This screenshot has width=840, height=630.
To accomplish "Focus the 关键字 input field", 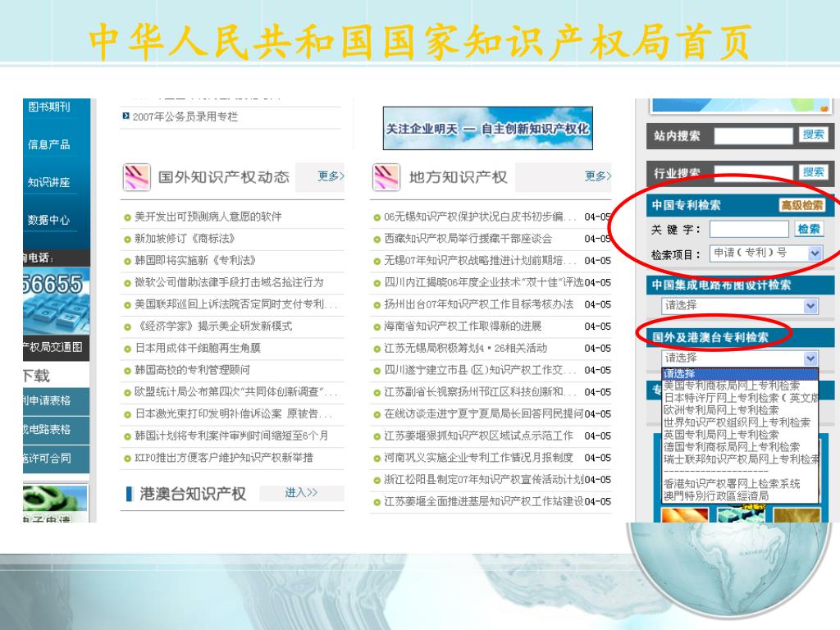I will (x=749, y=229).
